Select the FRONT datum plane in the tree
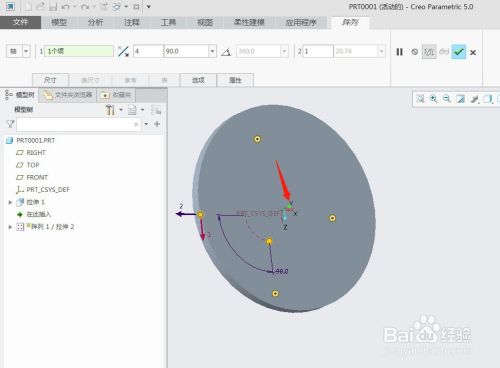Image resolution: width=500 pixels, height=368 pixels. pos(37,177)
